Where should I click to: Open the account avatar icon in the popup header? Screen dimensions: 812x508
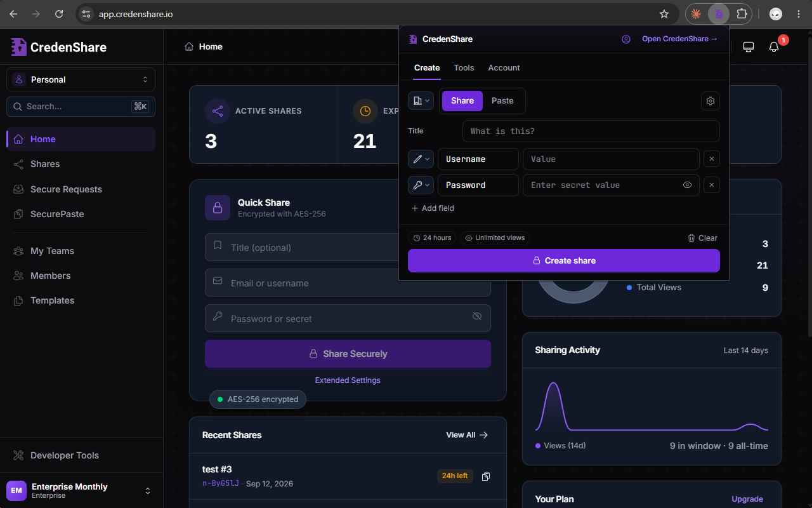[626, 39]
